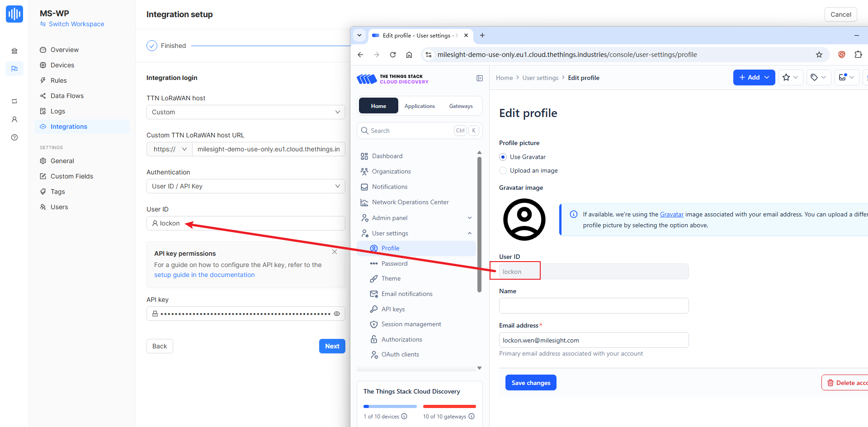Click the sidebar Search box
The width and height of the screenshot is (868, 427).
pos(420,131)
